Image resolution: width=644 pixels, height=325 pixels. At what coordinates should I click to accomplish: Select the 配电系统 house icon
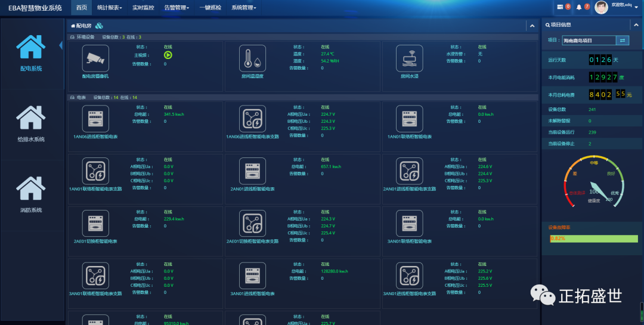point(31,47)
